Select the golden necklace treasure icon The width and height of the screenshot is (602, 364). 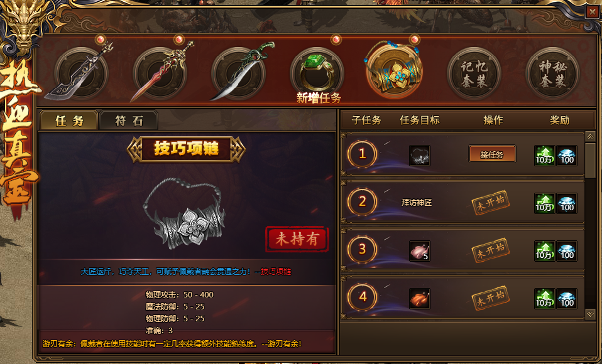tap(394, 70)
